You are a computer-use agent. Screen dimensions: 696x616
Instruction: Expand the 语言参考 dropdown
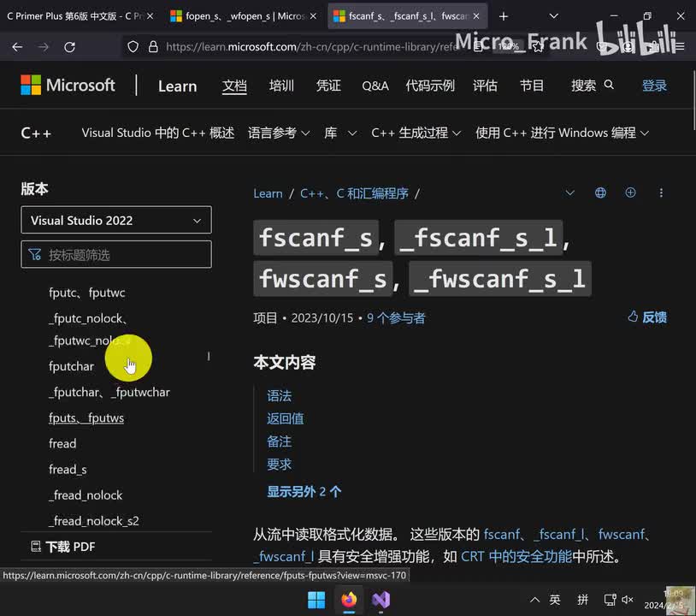pos(279,133)
